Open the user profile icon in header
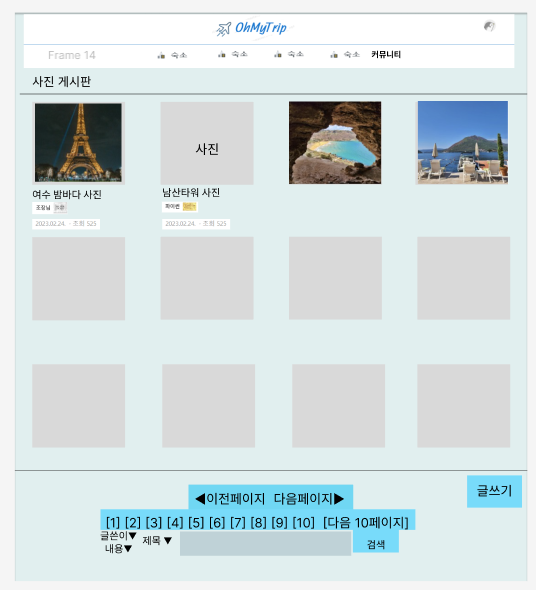 coord(489,26)
